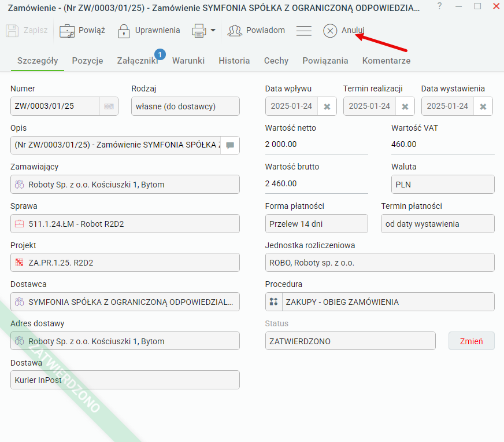The image size is (504, 442).
Task: Open the hamburger menu in toolbar
Action: pos(304,31)
